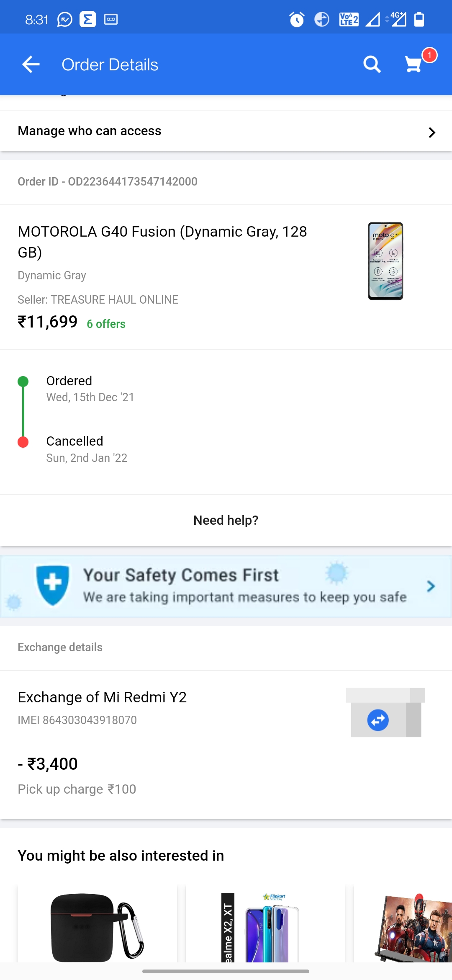Select the Cancelled status red marker
The width and height of the screenshot is (452, 980).
click(x=23, y=442)
